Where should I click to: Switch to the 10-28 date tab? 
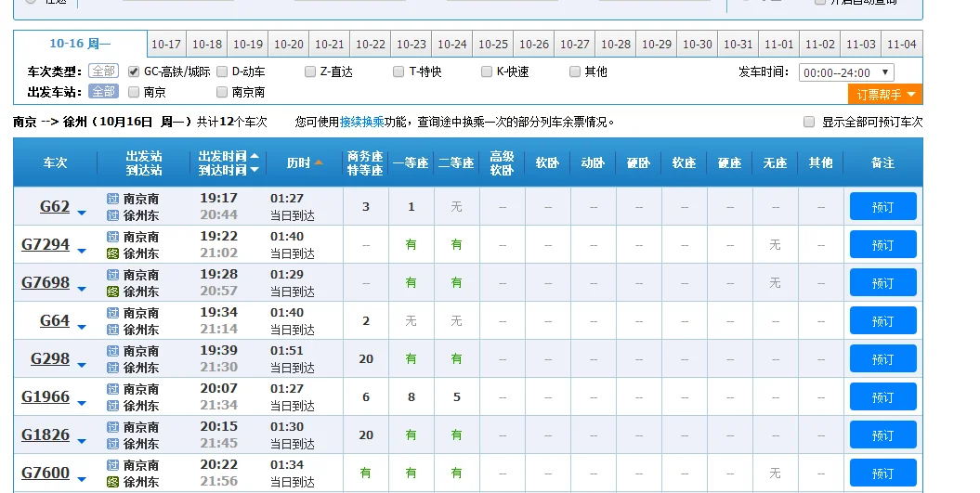[x=616, y=45]
